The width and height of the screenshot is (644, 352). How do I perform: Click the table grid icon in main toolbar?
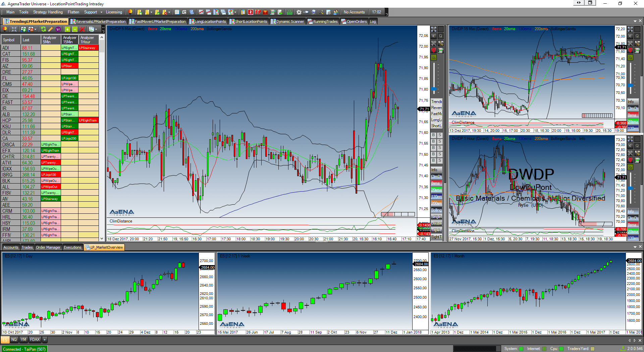pyautogui.click(x=177, y=12)
